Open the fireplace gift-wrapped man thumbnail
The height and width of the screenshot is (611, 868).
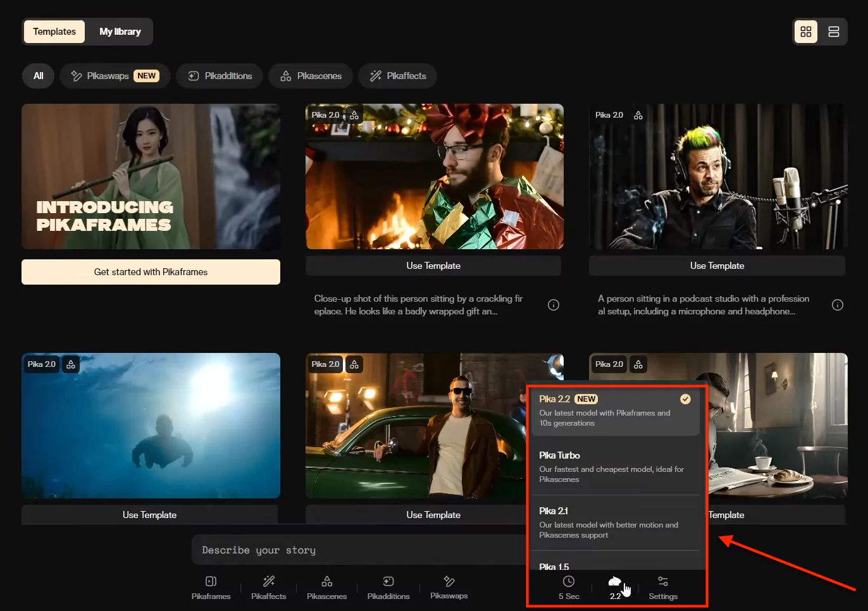(x=435, y=176)
